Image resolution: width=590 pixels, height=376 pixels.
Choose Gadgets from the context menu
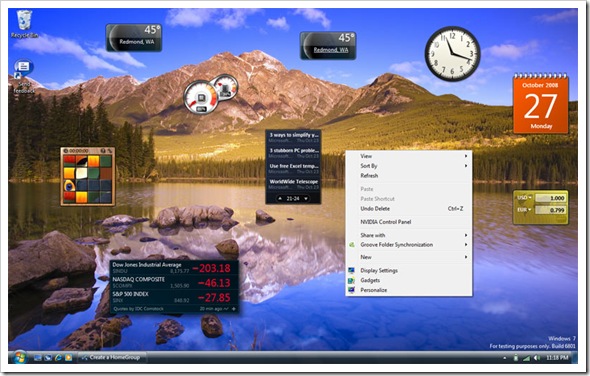click(409, 280)
